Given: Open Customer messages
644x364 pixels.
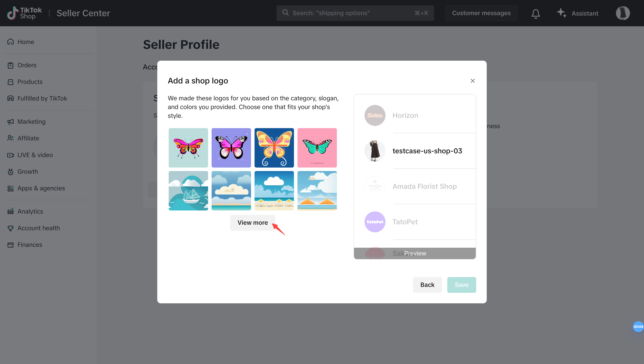Looking at the screenshot, I should pos(481,13).
